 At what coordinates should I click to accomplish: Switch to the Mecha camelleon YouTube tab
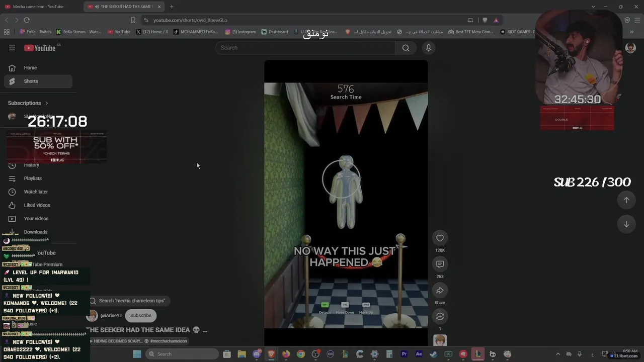coord(42,7)
